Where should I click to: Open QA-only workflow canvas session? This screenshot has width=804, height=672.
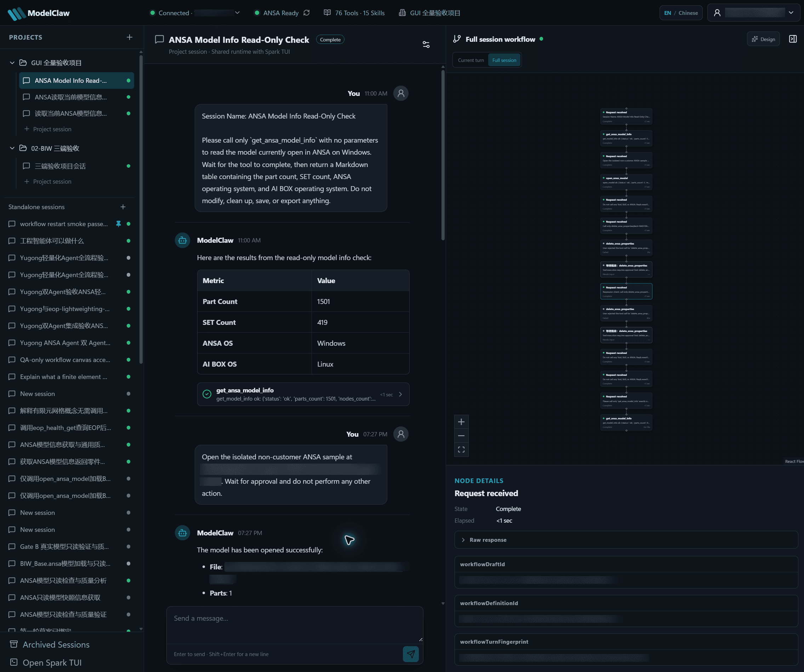69,360
